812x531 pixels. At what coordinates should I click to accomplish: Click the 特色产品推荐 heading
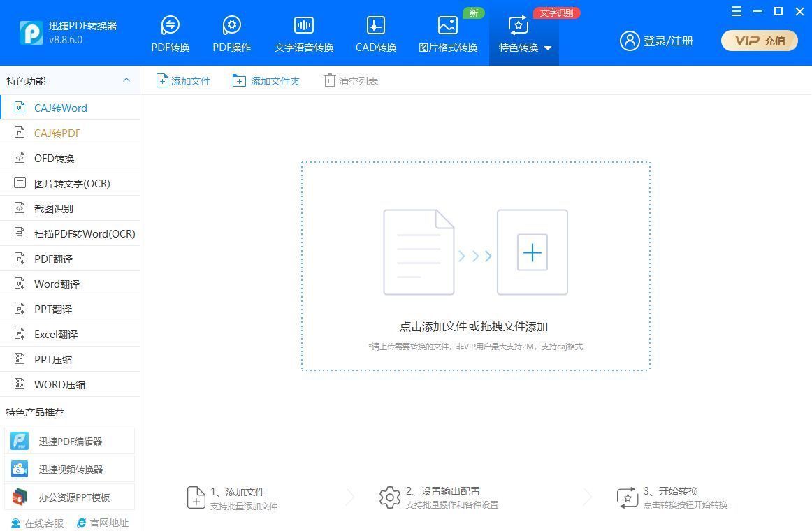(35, 412)
